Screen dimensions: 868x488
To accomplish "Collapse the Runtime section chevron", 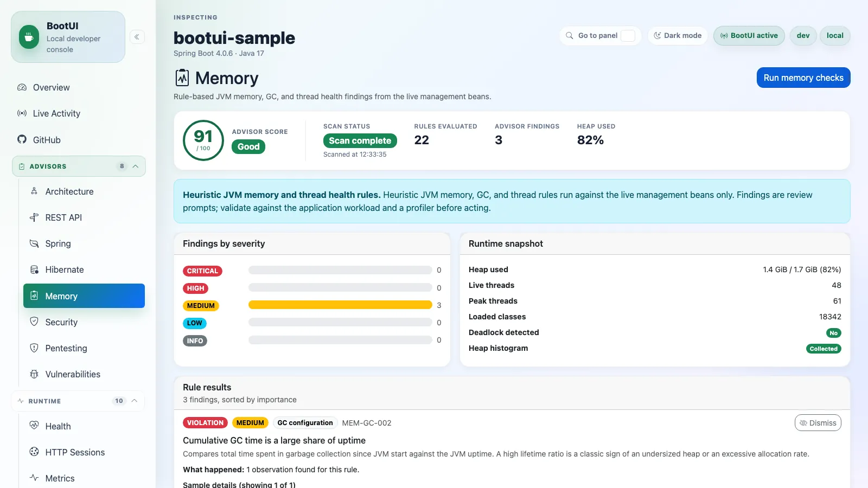I will pyautogui.click(x=135, y=401).
